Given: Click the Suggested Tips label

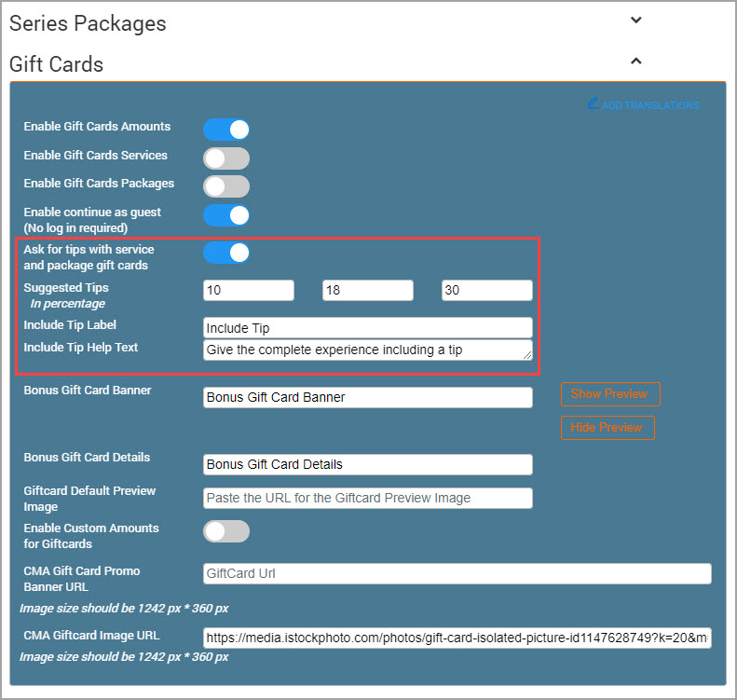Looking at the screenshot, I should 66,288.
